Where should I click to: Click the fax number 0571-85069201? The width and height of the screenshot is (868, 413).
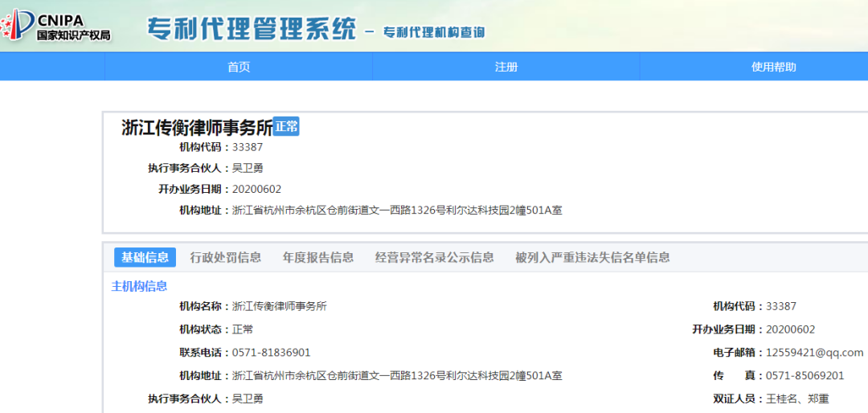[805, 375]
